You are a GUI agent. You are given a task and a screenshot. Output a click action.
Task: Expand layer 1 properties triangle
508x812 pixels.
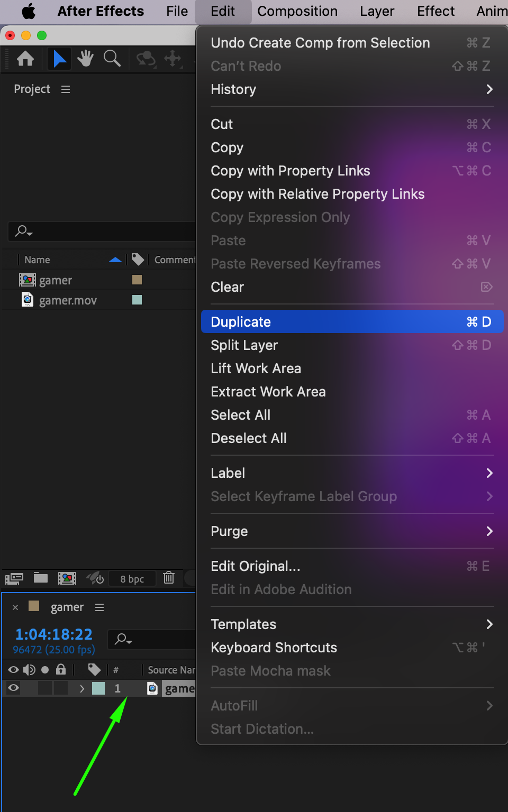tap(82, 688)
